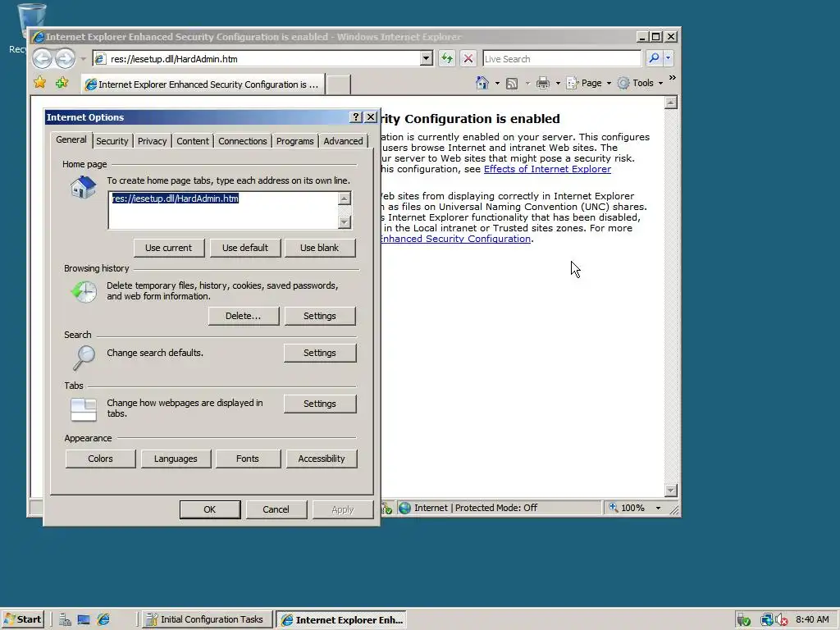Expand the Home button dropdown arrow
Viewport: 840px width, 630px height.
(x=497, y=84)
